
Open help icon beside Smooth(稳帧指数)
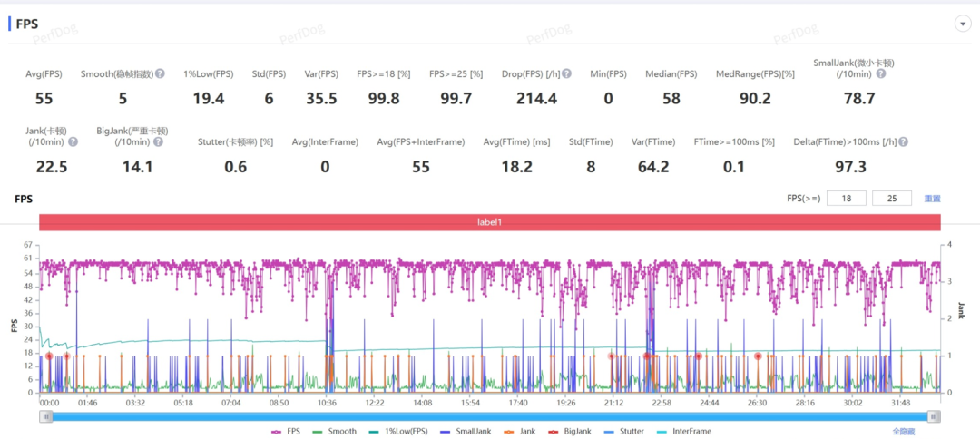tap(160, 73)
